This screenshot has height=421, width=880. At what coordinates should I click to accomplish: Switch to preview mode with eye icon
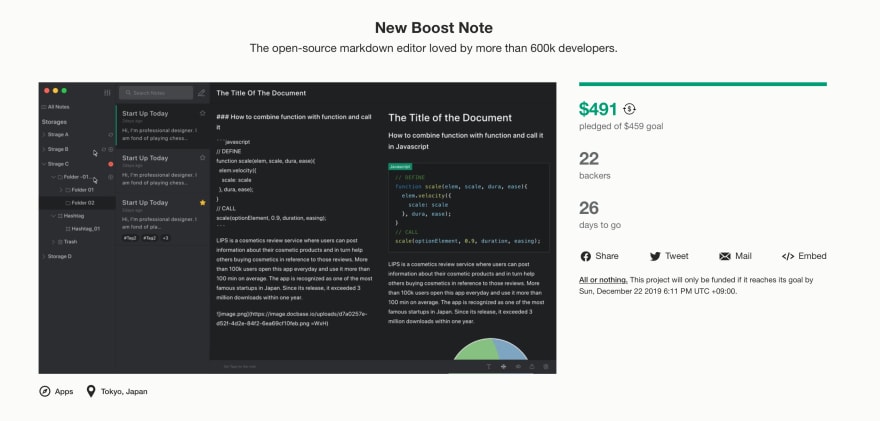(x=517, y=367)
